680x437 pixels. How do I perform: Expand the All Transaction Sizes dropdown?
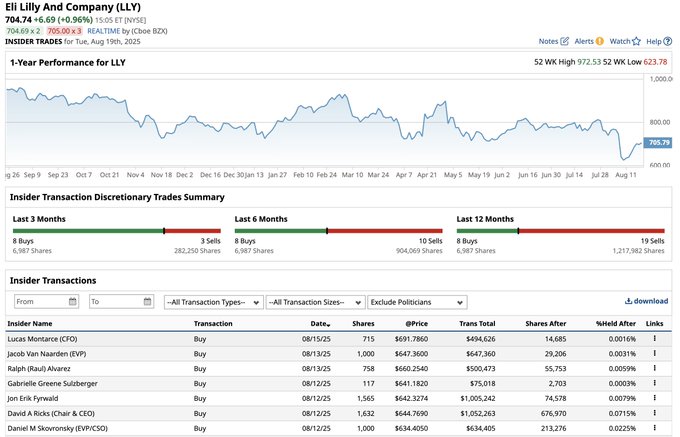pos(315,302)
